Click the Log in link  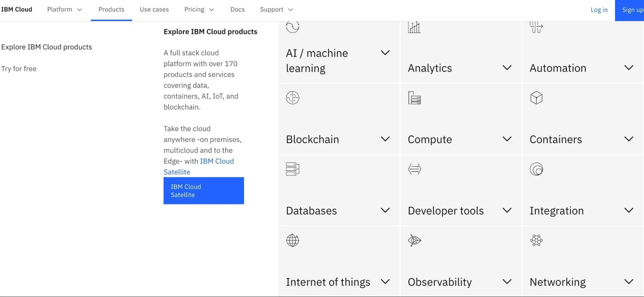coord(599,10)
